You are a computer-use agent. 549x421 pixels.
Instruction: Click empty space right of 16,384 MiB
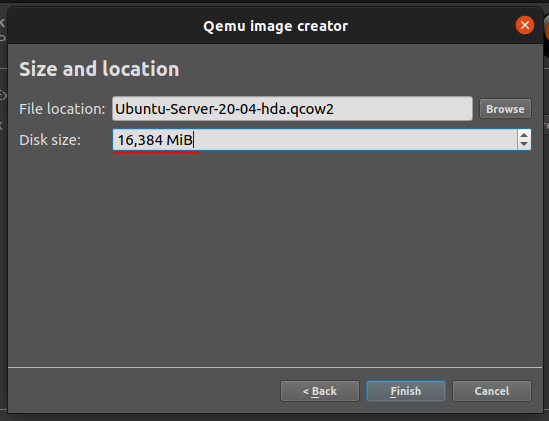[x=355, y=140]
